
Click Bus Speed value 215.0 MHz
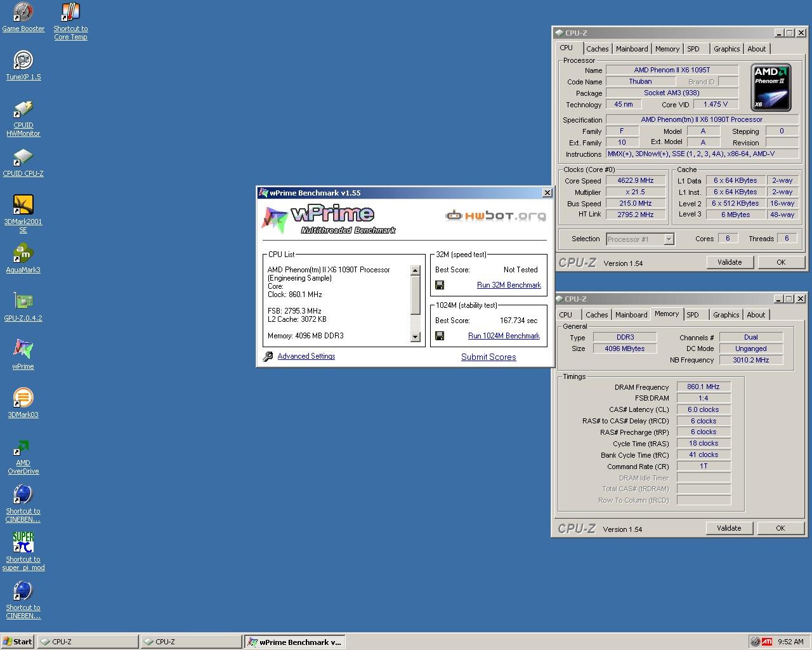click(x=635, y=203)
